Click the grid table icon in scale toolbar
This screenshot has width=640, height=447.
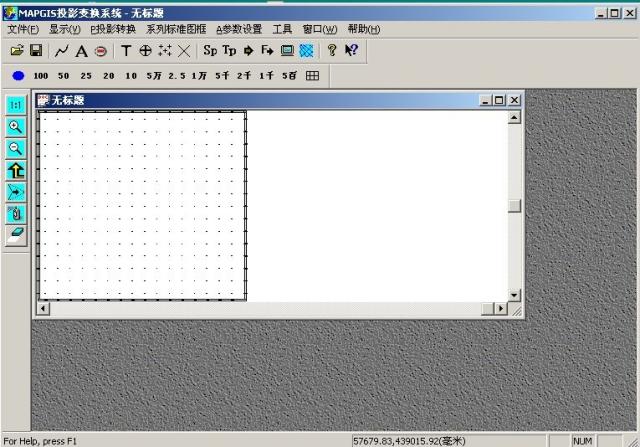coord(312,76)
